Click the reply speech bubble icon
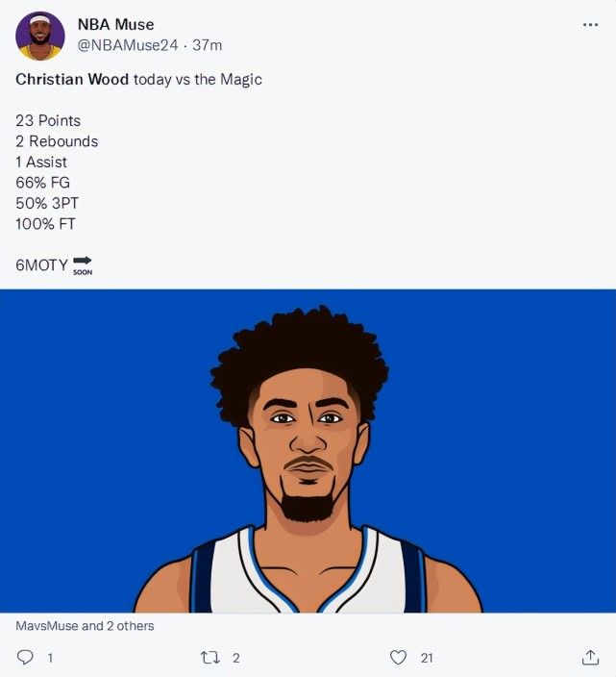616x677 pixels. (25, 657)
